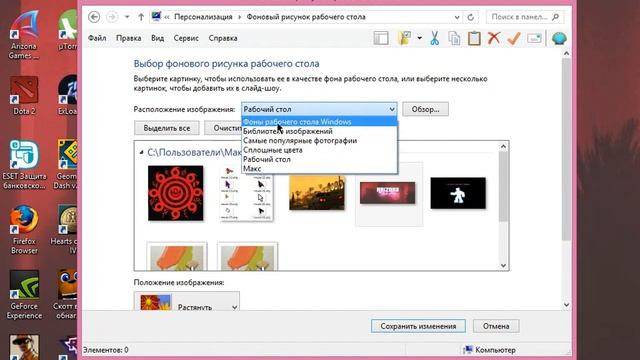The width and height of the screenshot is (640, 360).
Task: Refresh the address bar
Action: tap(471, 17)
